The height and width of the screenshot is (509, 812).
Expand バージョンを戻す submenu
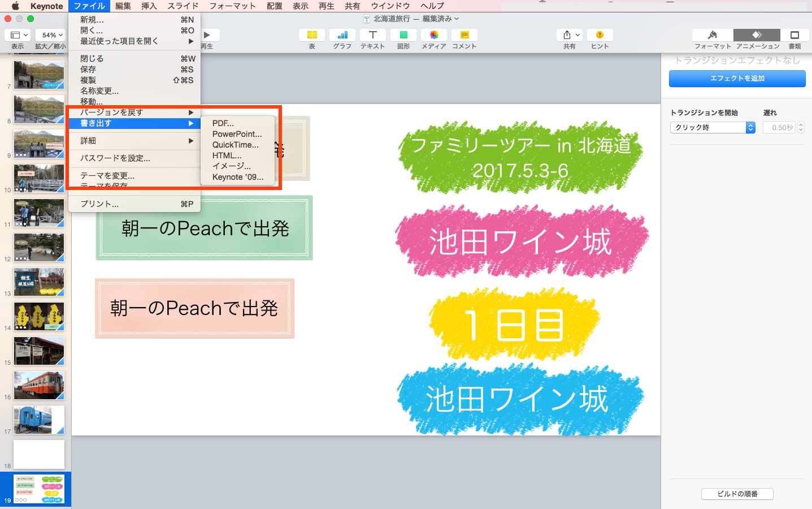tap(134, 113)
